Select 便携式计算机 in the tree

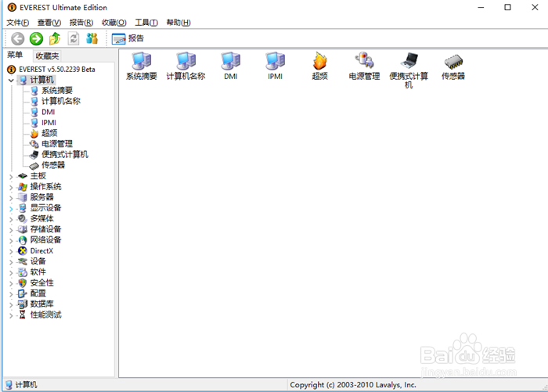[65, 154]
